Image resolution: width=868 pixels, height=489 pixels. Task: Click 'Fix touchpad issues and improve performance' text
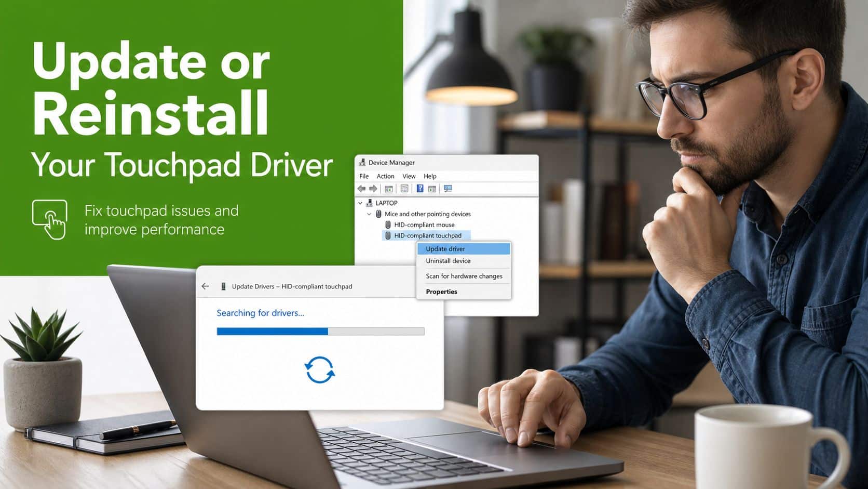(x=161, y=220)
